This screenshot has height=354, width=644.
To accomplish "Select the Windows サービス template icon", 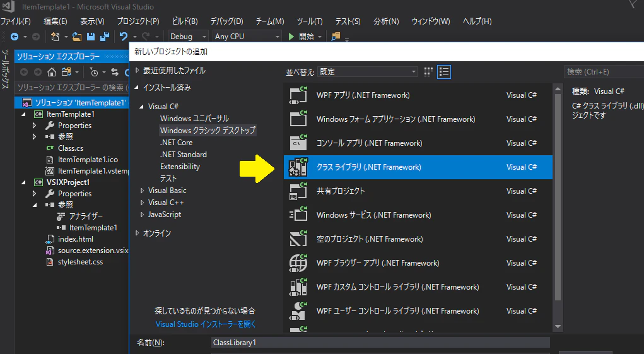I will tap(298, 215).
